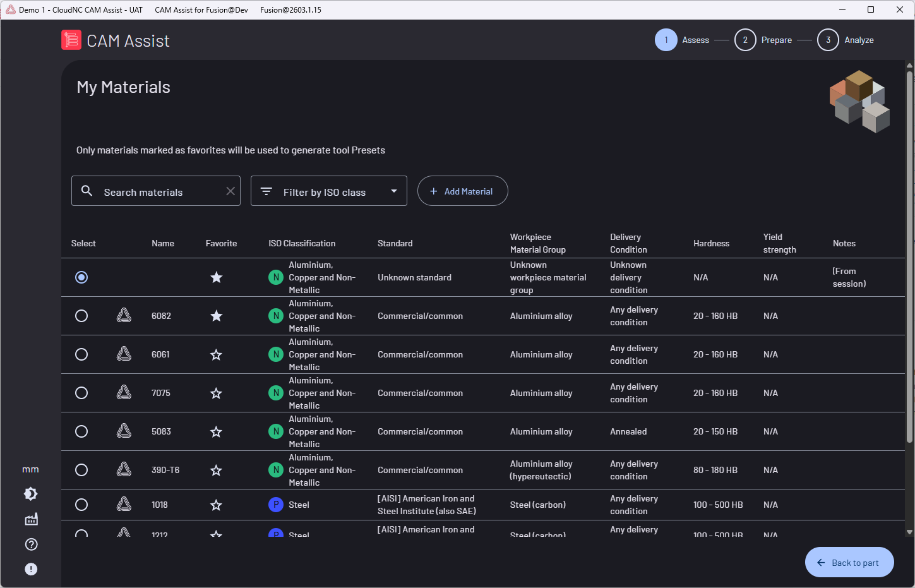
Task: Go to step 2 Prepare
Action: pyautogui.click(x=763, y=40)
